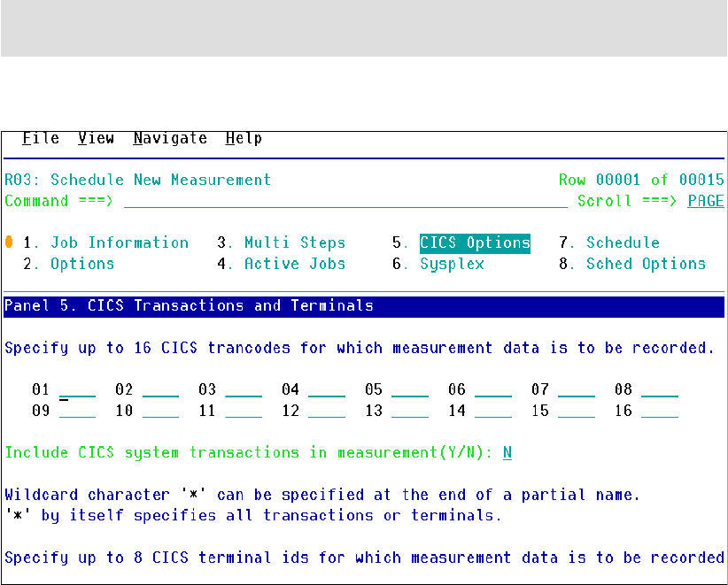Select 6. Sysplex panel link
Viewport: 728px width, 585px height.
click(438, 264)
